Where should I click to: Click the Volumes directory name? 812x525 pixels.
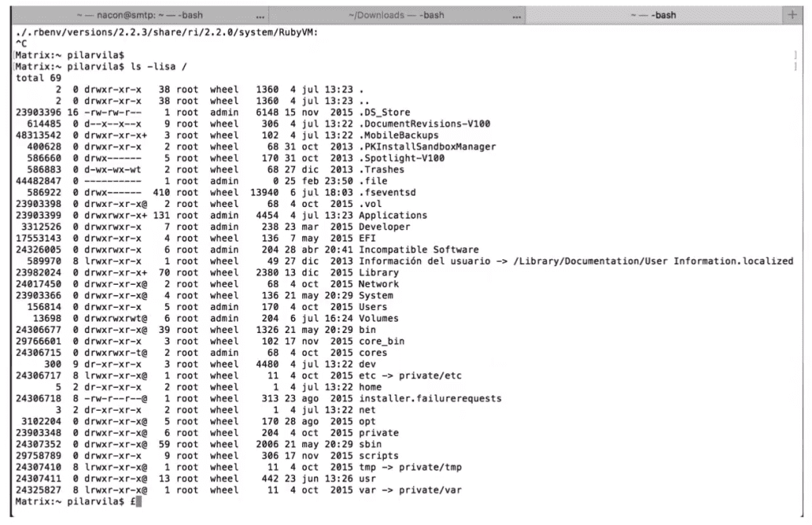(379, 319)
